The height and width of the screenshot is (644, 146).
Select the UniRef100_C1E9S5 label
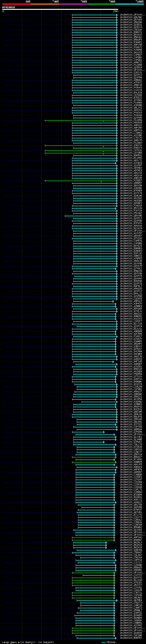(x=131, y=299)
